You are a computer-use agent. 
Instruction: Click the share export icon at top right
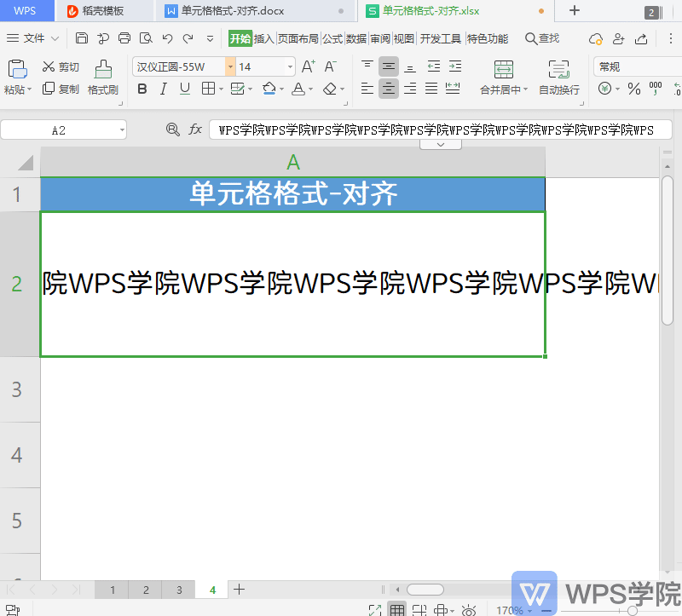click(641, 38)
